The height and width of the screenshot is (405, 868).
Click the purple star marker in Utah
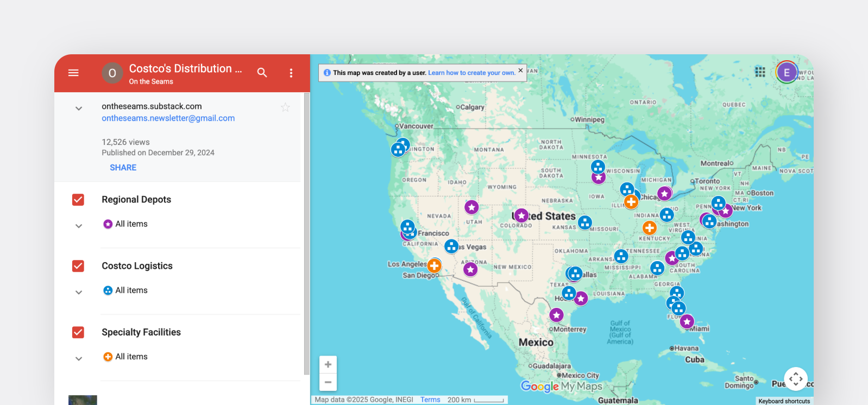pos(471,207)
